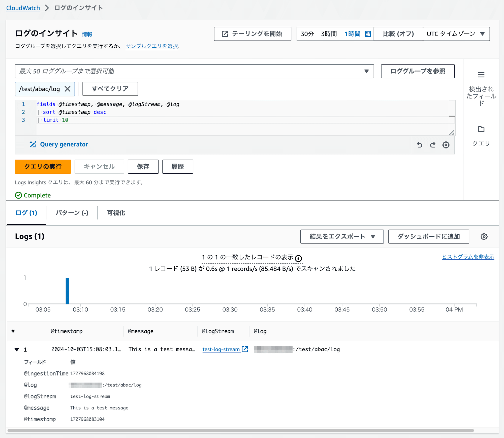
Task: Click the @timestamp column header
Action: tap(67, 331)
